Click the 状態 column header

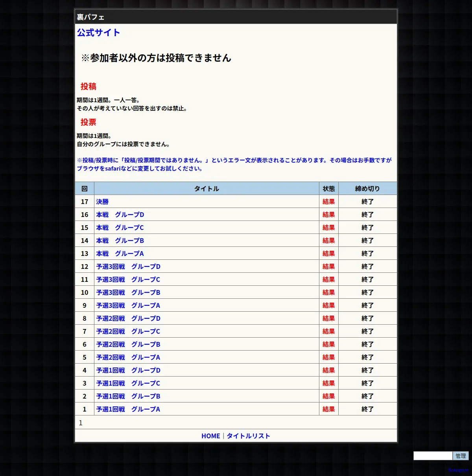pyautogui.click(x=329, y=189)
